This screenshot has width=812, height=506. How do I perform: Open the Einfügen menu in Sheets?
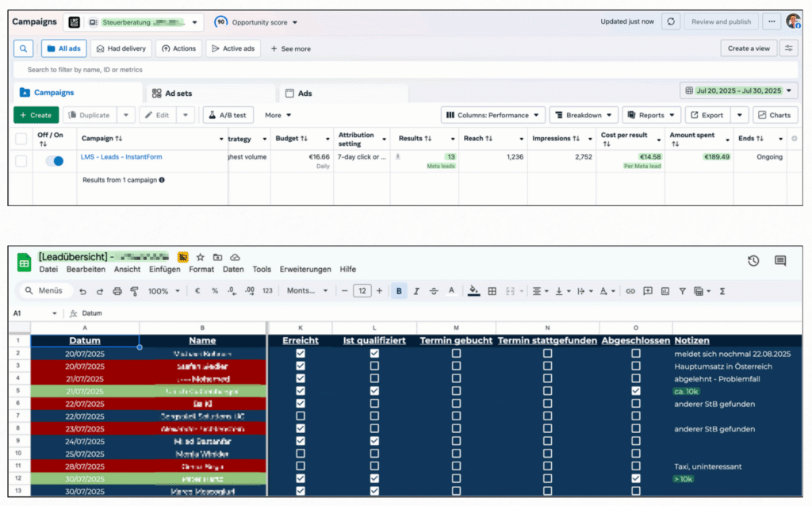click(x=164, y=270)
